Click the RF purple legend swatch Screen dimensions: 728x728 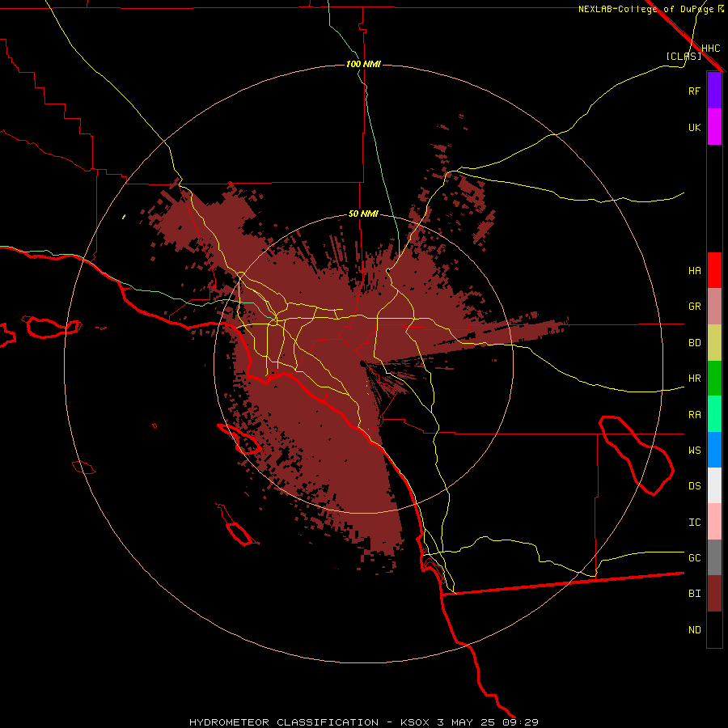(714, 91)
